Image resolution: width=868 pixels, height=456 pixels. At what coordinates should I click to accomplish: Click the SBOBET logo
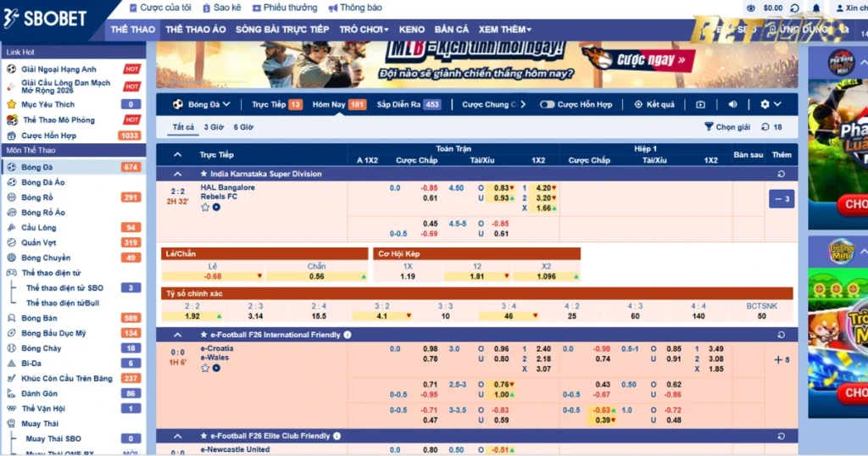click(45, 19)
